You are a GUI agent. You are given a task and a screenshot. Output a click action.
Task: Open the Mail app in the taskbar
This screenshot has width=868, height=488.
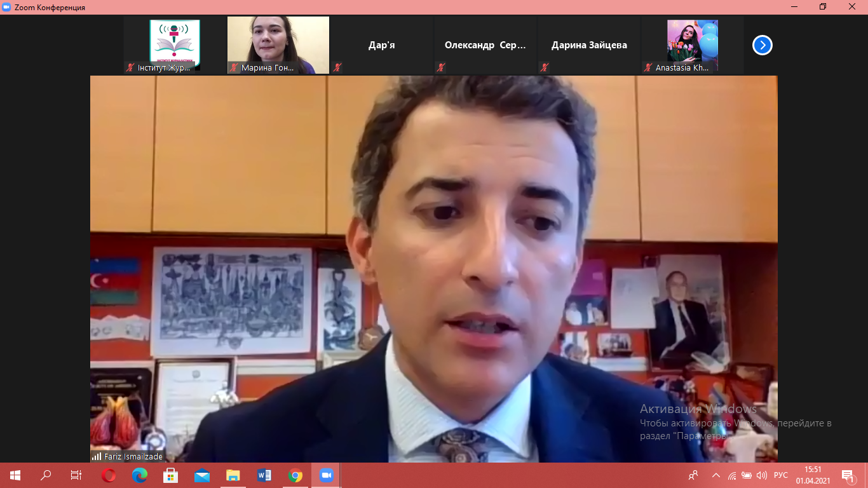click(202, 475)
